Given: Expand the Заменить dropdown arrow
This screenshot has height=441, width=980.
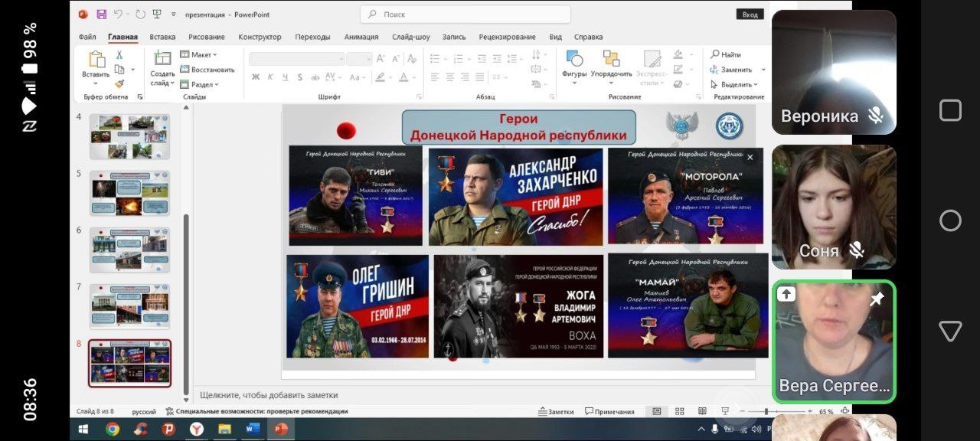Looking at the screenshot, I should tap(763, 70).
